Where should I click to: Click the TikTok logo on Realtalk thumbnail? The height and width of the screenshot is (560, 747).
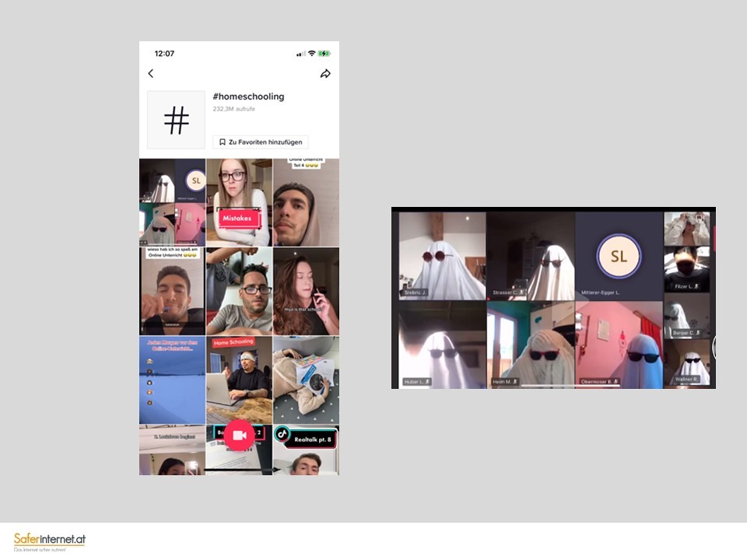[282, 434]
